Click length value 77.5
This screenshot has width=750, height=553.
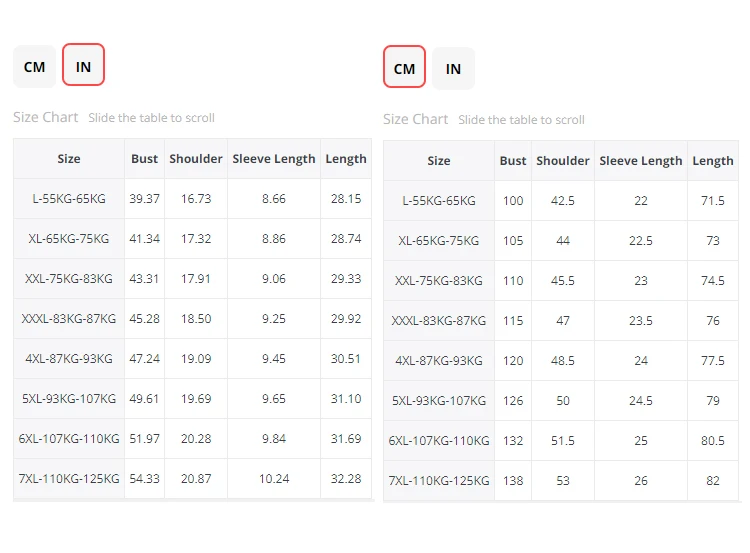tap(713, 361)
